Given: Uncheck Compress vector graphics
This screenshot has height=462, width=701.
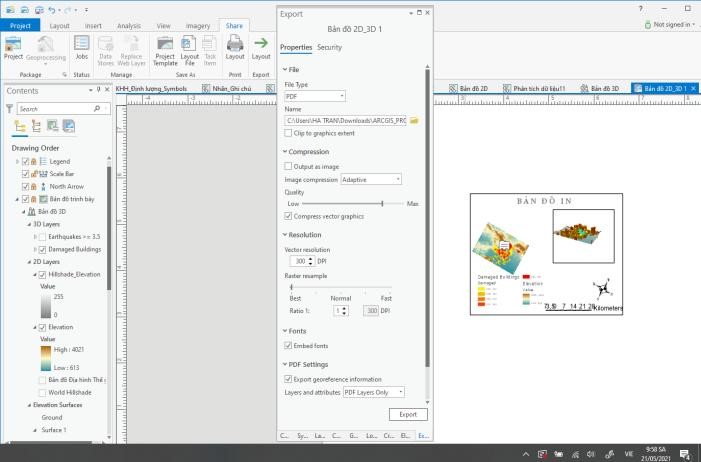Looking at the screenshot, I should pos(288,216).
